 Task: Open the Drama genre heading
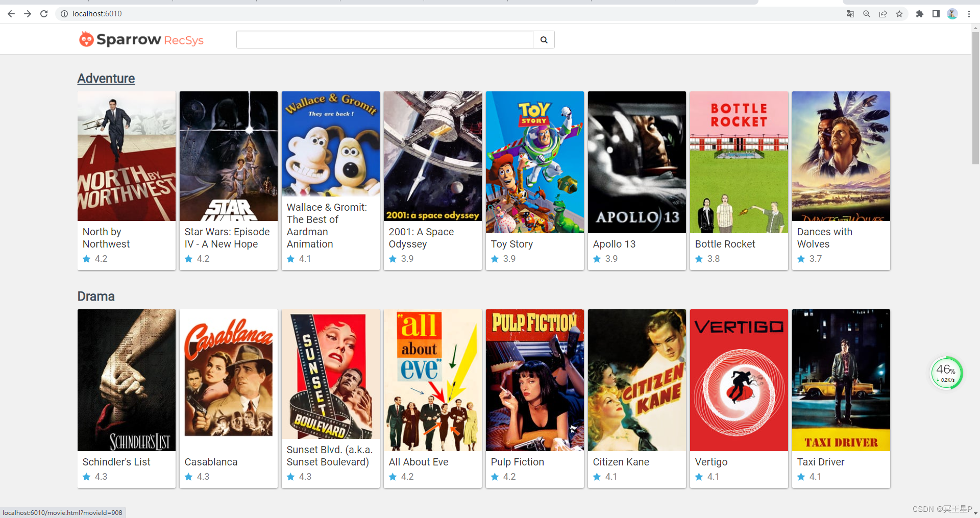pyautogui.click(x=96, y=297)
